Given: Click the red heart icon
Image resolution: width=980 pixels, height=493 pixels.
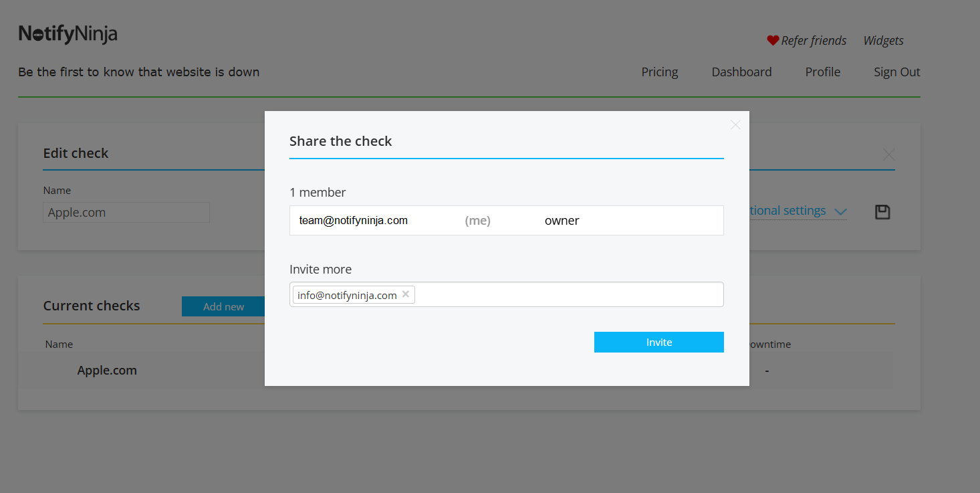Looking at the screenshot, I should point(773,41).
